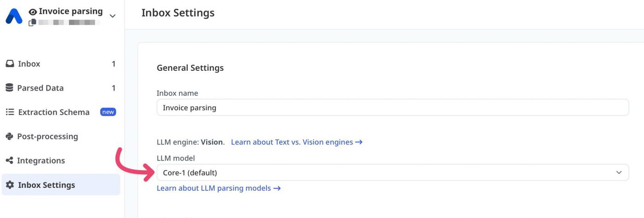Viewport: 644px width, 218px height.
Task: Click the Inbox tray icon in sidebar
Action: tap(10, 64)
